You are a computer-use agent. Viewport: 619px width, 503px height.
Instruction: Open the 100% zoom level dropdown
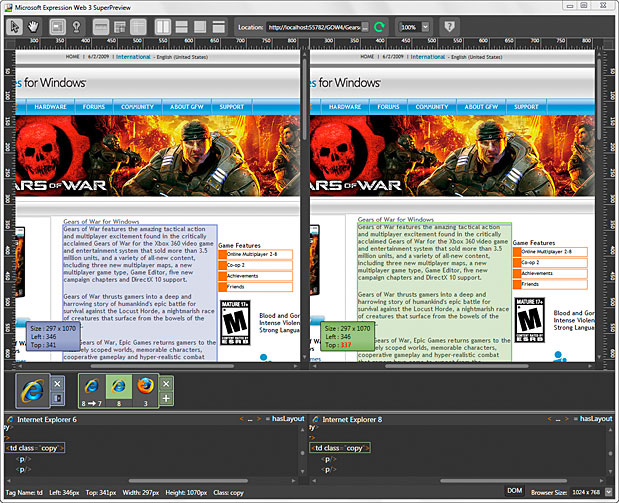[x=426, y=25]
